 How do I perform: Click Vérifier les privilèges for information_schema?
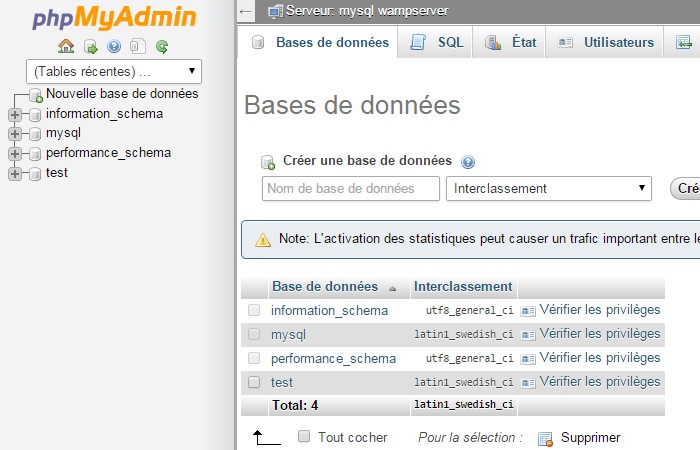click(x=600, y=310)
